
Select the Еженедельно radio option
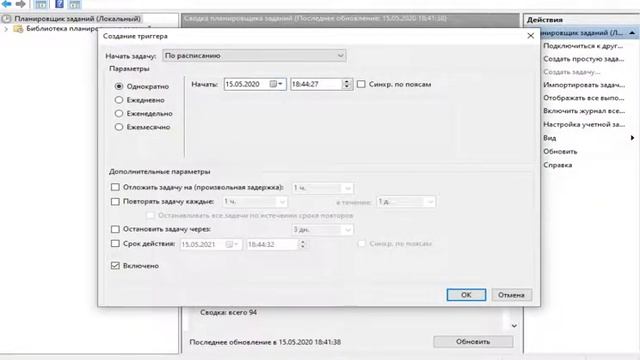119,113
